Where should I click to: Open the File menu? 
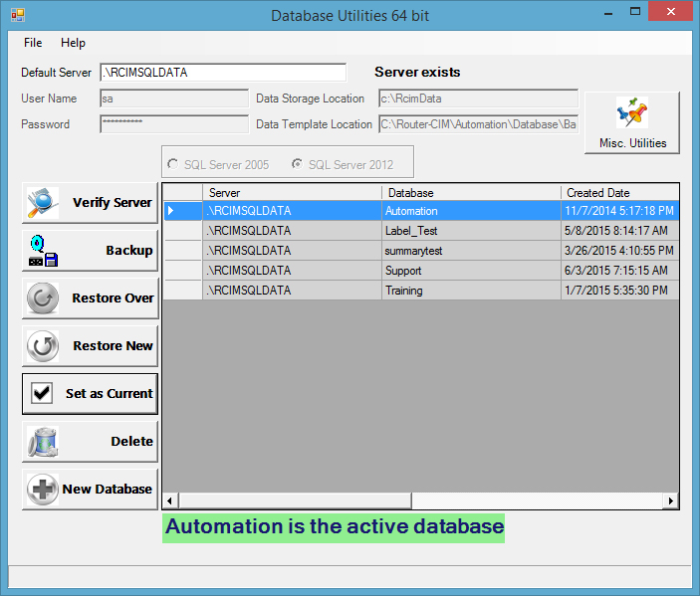33,43
